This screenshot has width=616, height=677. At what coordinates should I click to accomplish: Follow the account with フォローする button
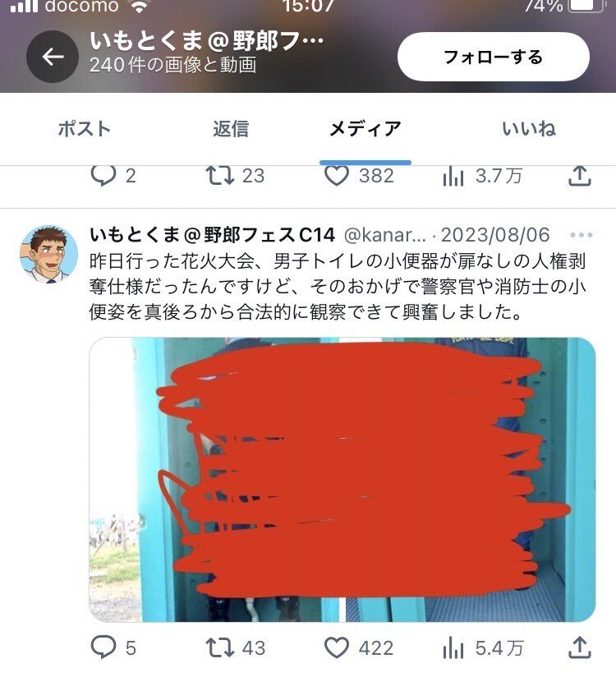point(494,57)
